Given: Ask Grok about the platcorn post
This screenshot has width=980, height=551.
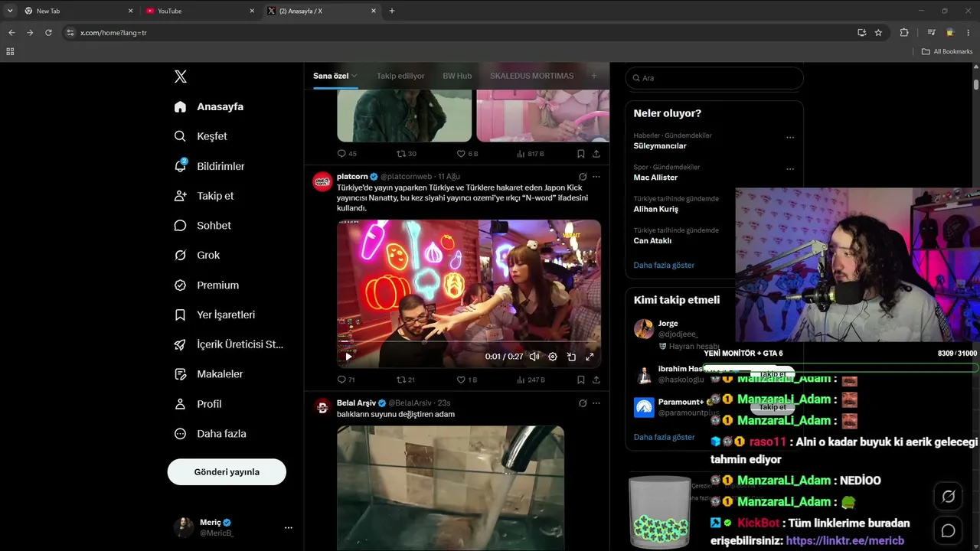Looking at the screenshot, I should [x=583, y=177].
